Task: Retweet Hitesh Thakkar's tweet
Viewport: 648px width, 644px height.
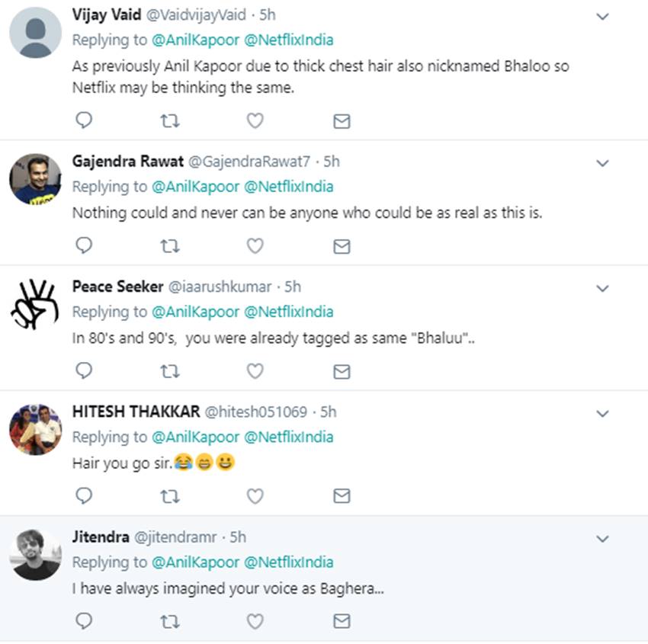Action: [x=170, y=496]
